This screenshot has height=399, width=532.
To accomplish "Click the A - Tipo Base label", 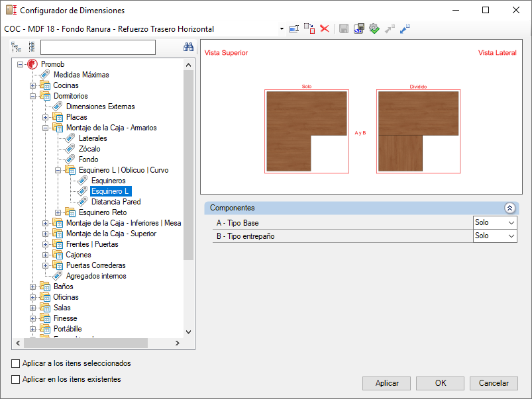I will (x=237, y=223).
